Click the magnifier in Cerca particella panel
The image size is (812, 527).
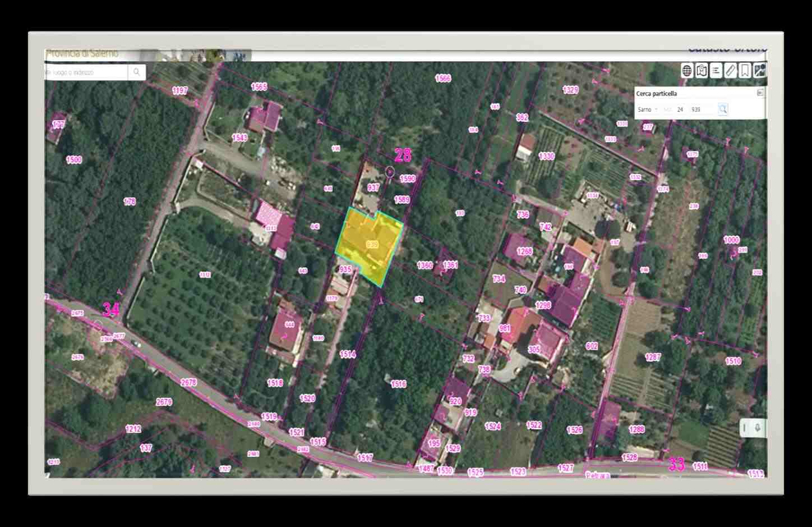tap(723, 109)
